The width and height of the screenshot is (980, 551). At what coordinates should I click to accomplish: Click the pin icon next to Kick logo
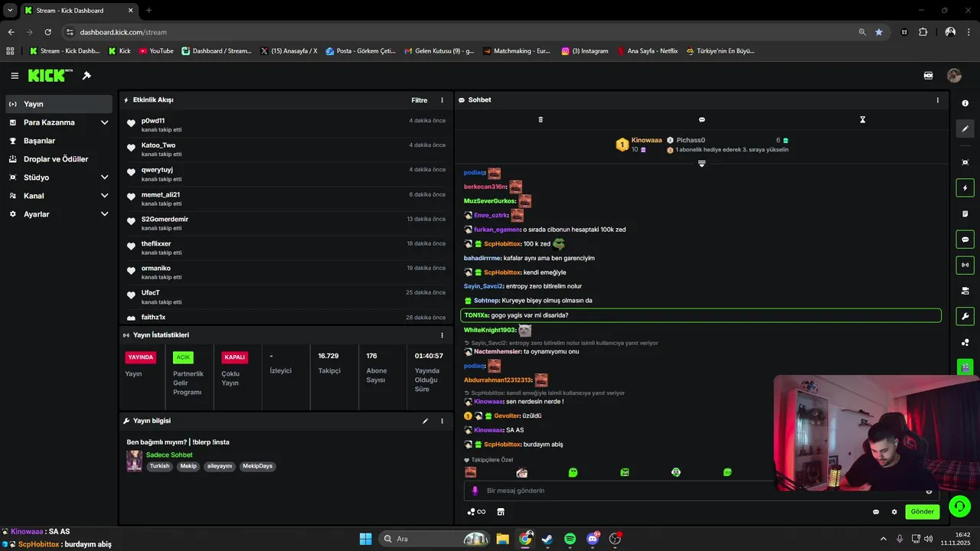pos(87,76)
